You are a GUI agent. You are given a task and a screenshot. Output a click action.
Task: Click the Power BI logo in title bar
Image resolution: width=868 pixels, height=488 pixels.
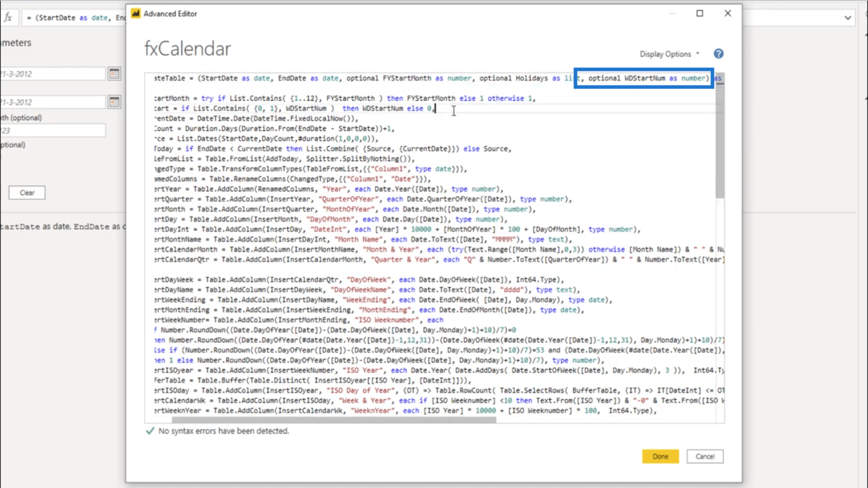(135, 13)
